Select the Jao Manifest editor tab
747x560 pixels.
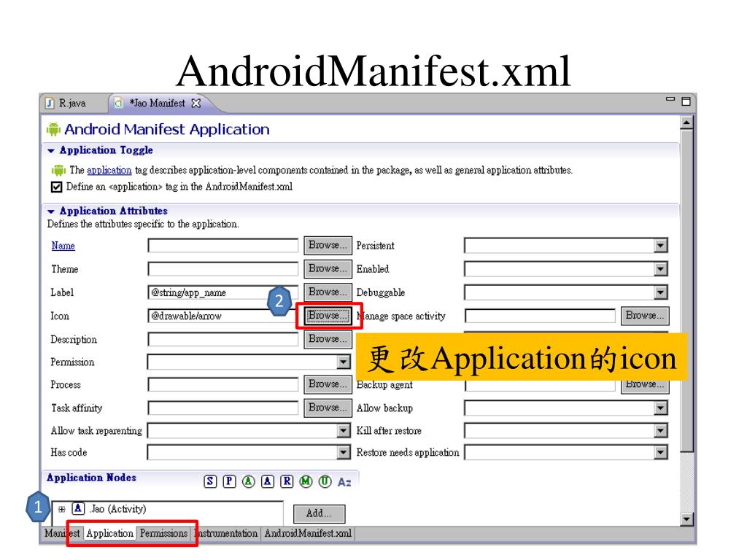[x=158, y=103]
